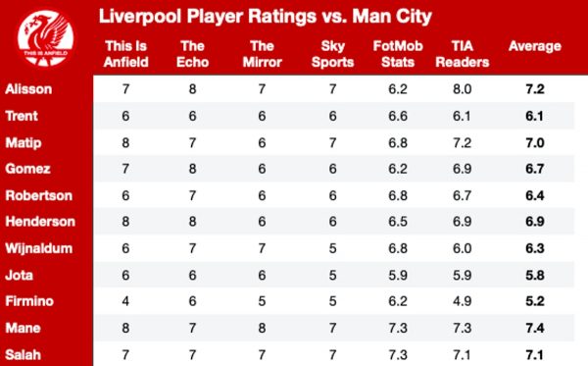The image size is (588, 366).
Task: Click the Matip player name
Action: click(x=24, y=143)
